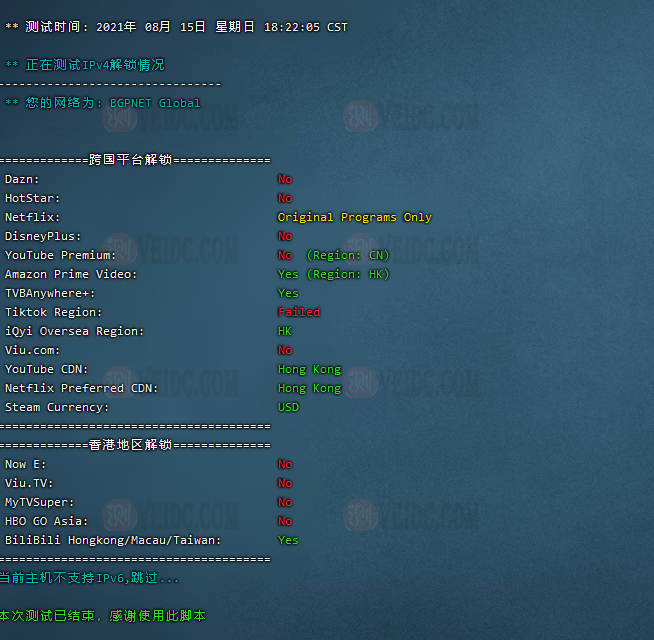Click the 'TVBAnywhere+:' label
Viewport: 654px width, 640px height.
tap(50, 293)
